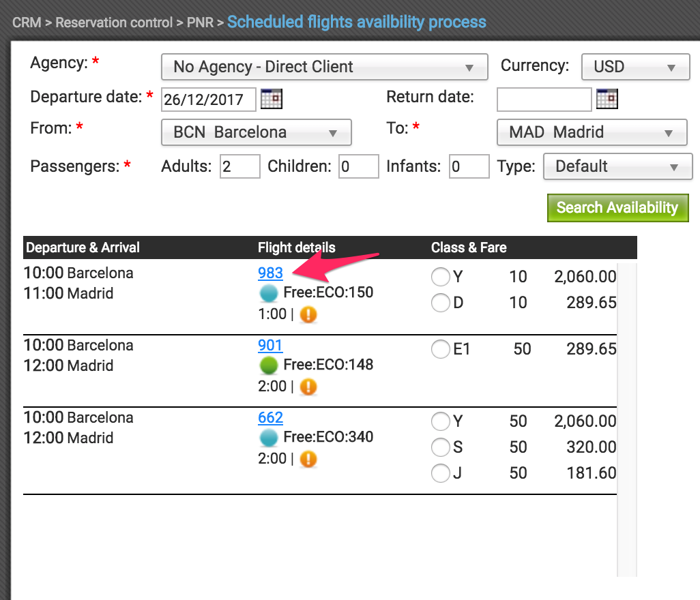Click the Search Availability button
The image size is (700, 600).
pos(618,207)
